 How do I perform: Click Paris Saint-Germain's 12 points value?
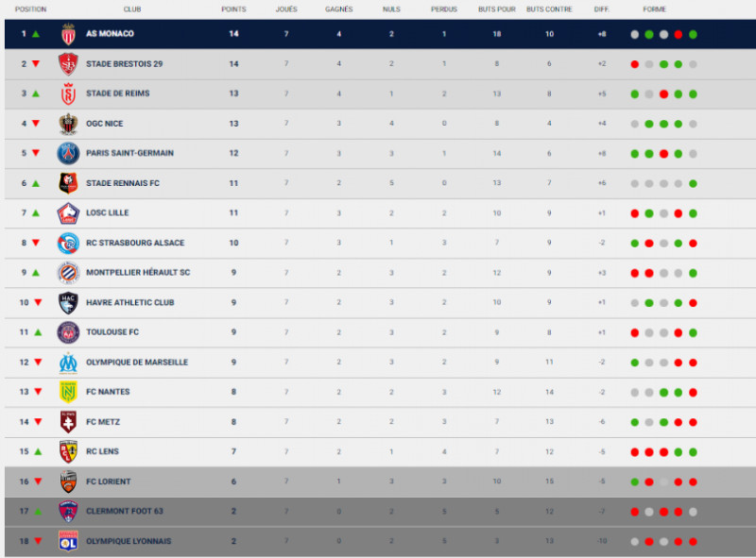click(x=233, y=153)
